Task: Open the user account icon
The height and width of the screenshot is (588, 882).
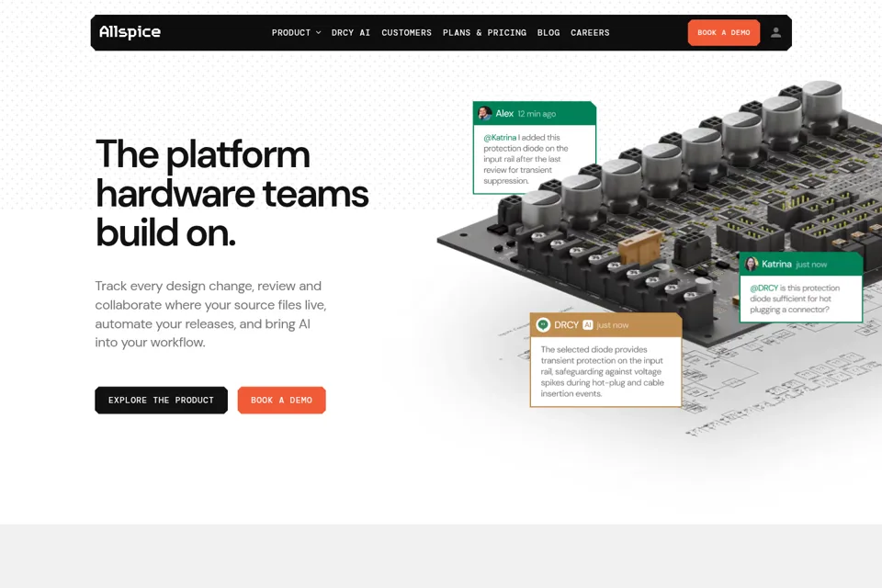Action: pos(775,33)
